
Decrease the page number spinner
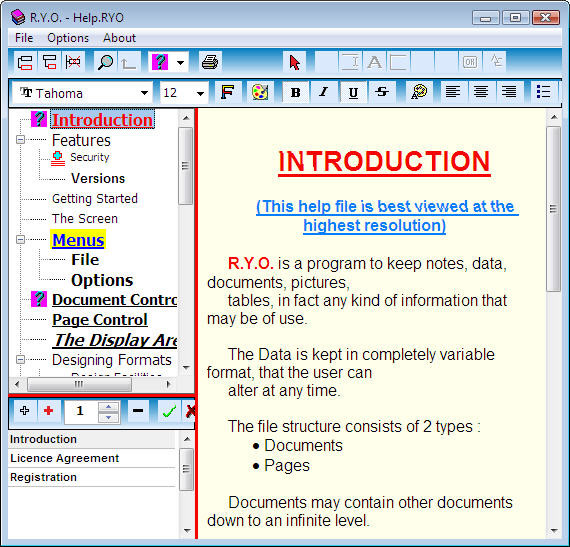pos(109,418)
